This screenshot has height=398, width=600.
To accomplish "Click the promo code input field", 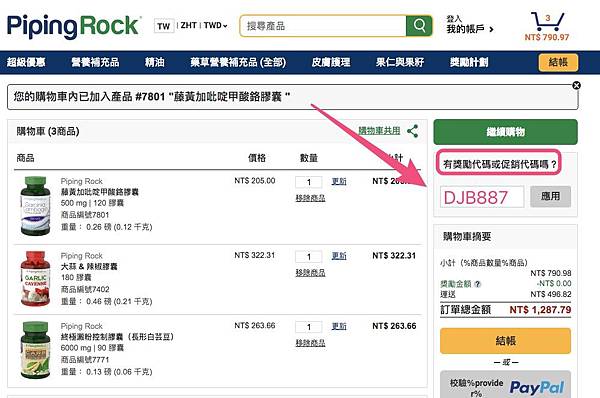I will tap(482, 197).
